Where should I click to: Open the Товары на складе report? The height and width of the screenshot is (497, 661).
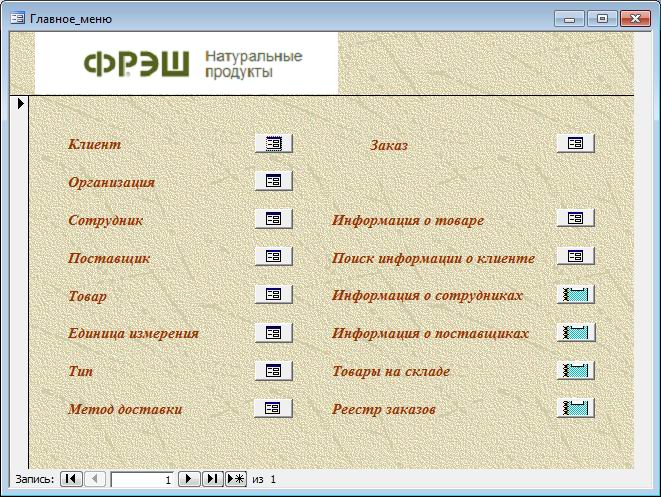(575, 371)
